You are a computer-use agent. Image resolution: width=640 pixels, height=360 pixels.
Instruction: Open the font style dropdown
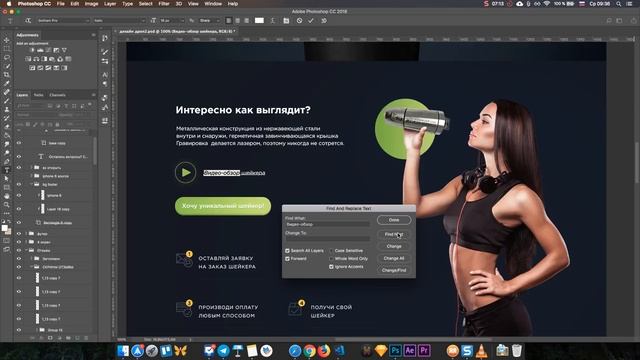point(119,20)
